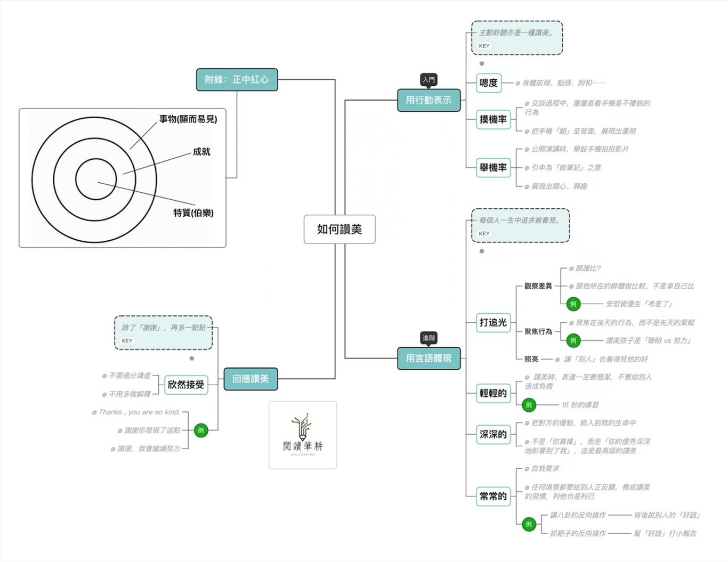Click the green 例 icon beside 讚美孩子是
This screenshot has height=562, width=728.
pyautogui.click(x=573, y=340)
